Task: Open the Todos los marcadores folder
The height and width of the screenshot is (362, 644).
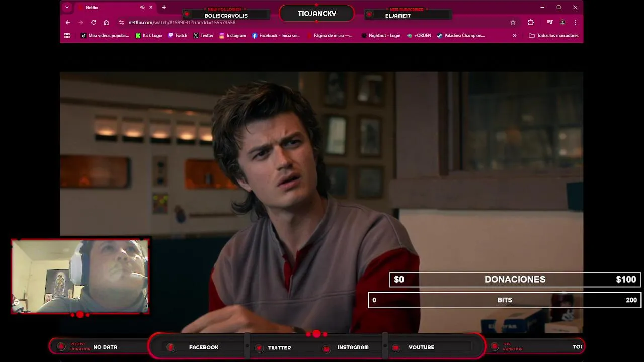Action: pos(553,35)
